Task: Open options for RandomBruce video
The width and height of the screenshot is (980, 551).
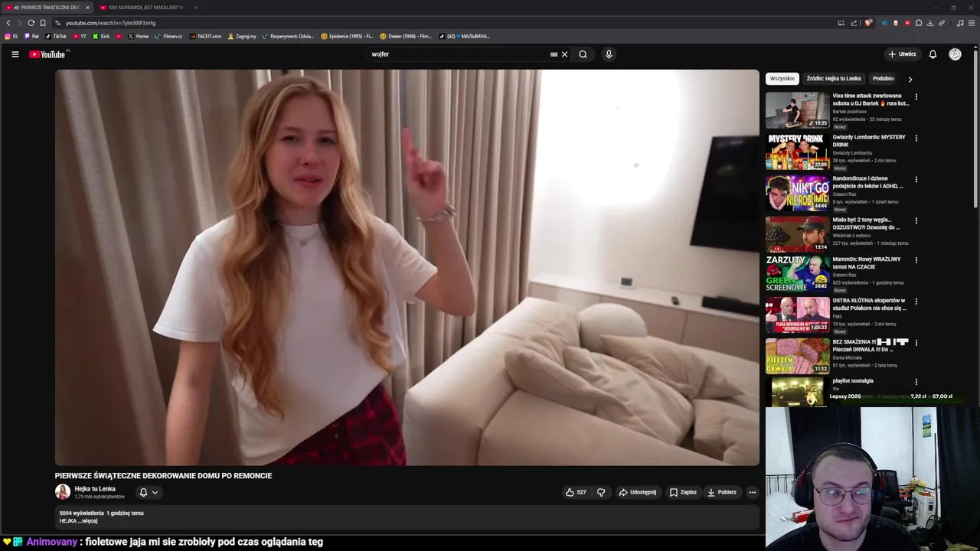Action: 916,180
